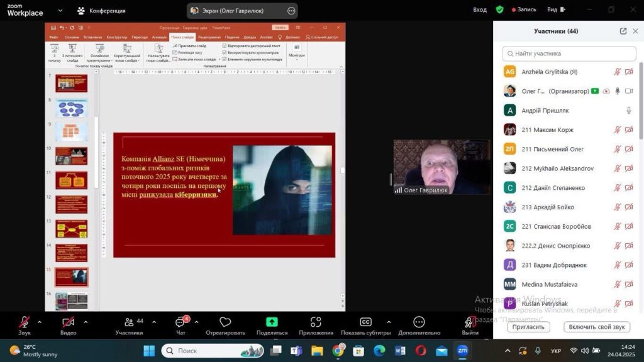Open the Вставлення ribbon tab

point(92,37)
